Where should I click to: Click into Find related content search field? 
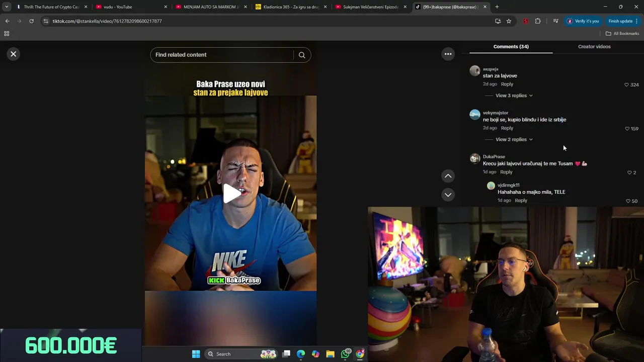tap(221, 55)
